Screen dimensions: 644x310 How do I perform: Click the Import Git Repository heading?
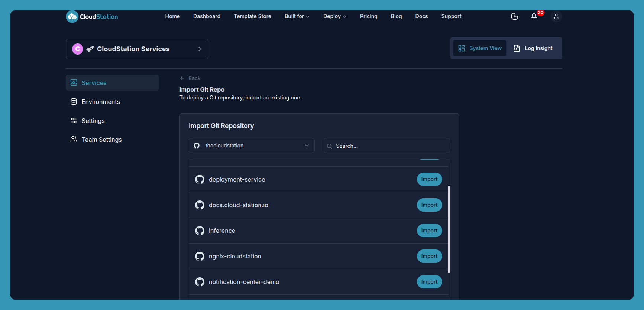tap(221, 126)
